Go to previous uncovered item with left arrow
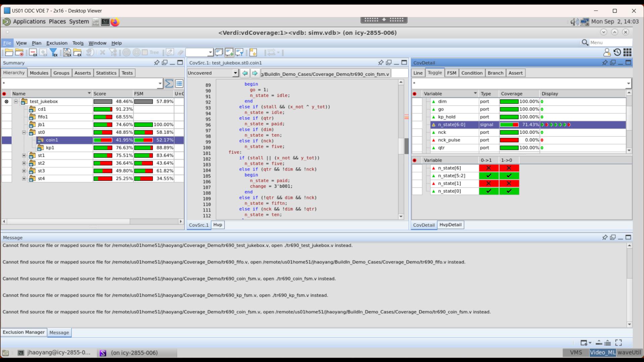 tap(245, 73)
